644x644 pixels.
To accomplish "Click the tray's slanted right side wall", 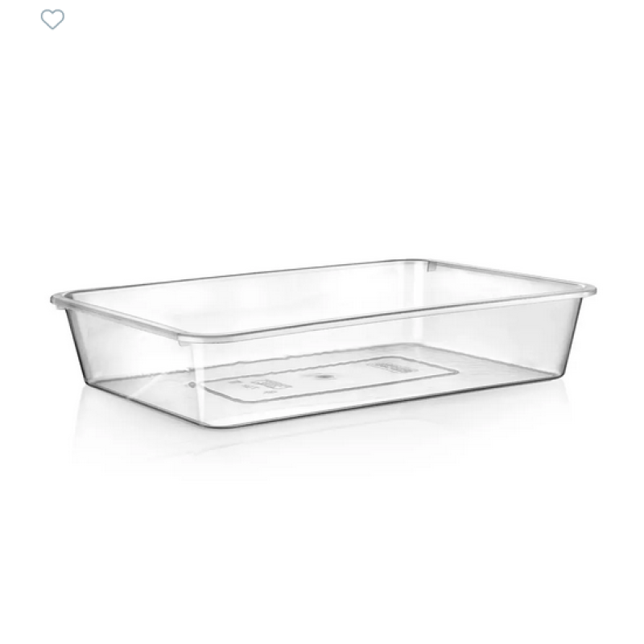I will (x=571, y=336).
